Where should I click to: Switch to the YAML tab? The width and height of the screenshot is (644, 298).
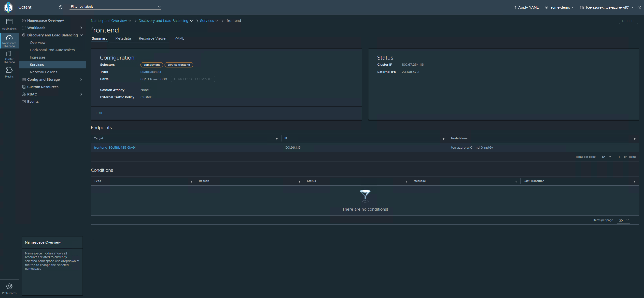tap(179, 38)
